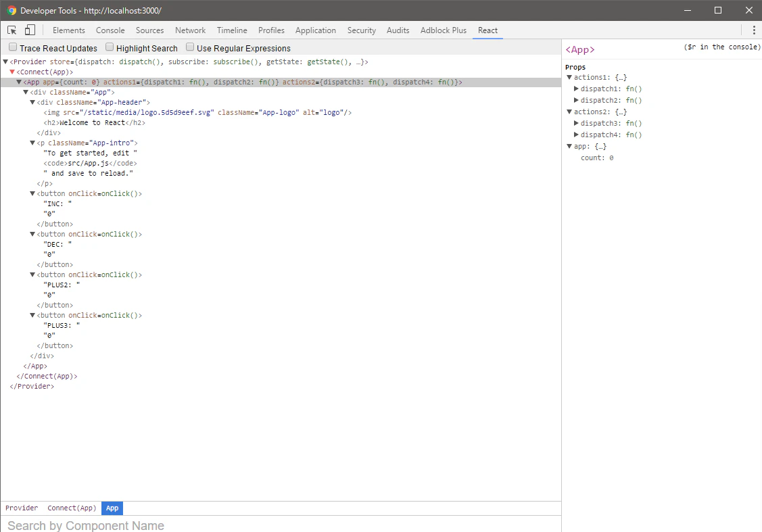The width and height of the screenshot is (762, 532).
Task: Collapse the Provider node arrow
Action: click(x=6, y=62)
